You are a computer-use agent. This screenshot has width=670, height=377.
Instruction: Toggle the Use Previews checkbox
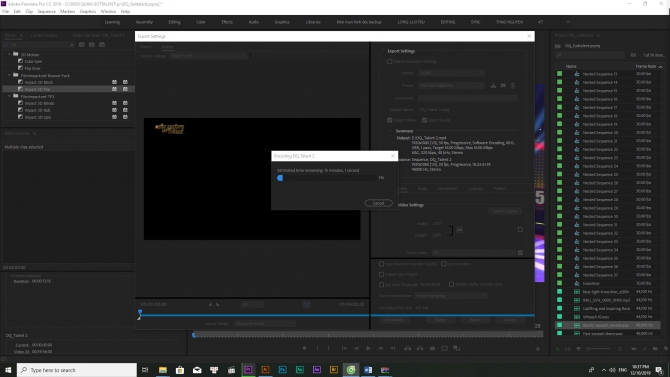click(444, 264)
